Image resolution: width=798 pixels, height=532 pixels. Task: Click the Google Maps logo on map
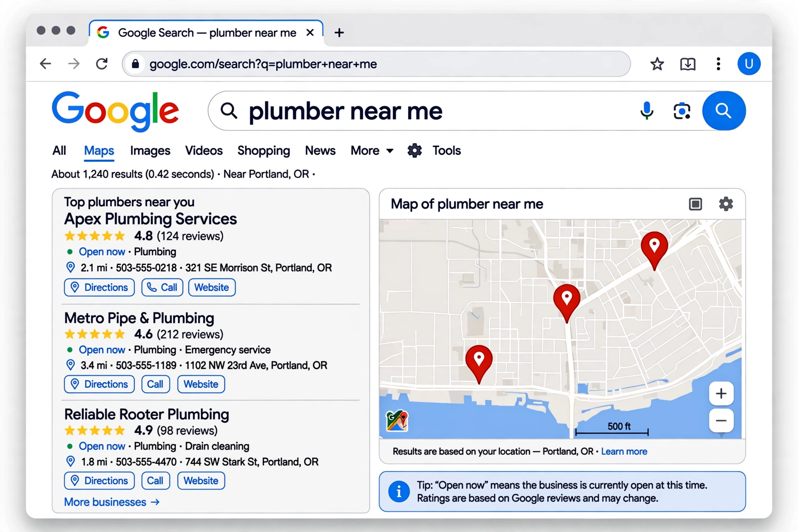pyautogui.click(x=397, y=421)
